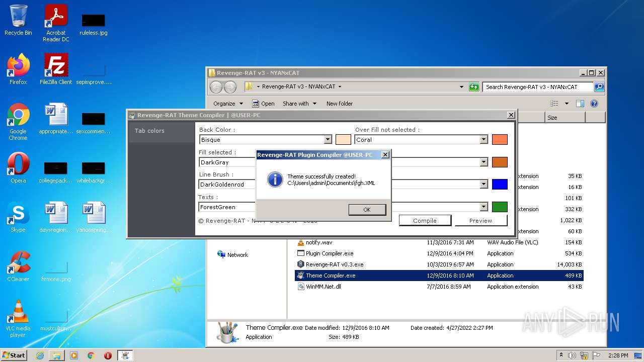
Task: Click the Explorer forward navigation arrow
Action: pyautogui.click(x=230, y=87)
